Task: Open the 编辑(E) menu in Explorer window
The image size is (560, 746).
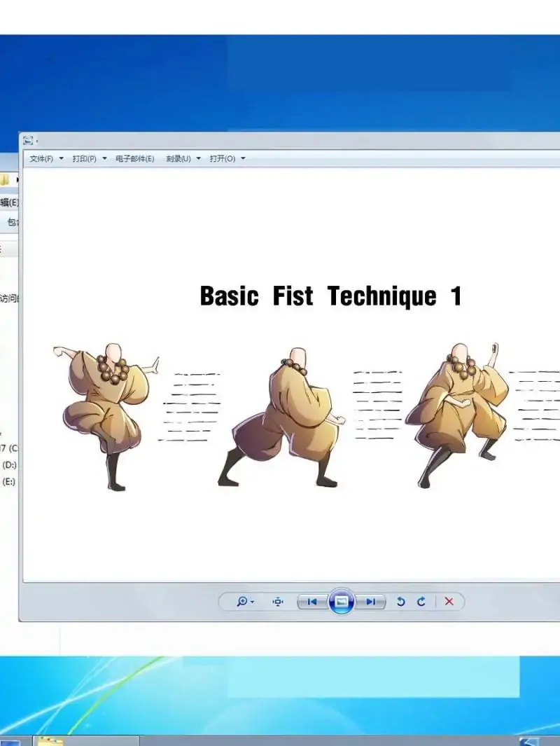Action: tap(9, 202)
